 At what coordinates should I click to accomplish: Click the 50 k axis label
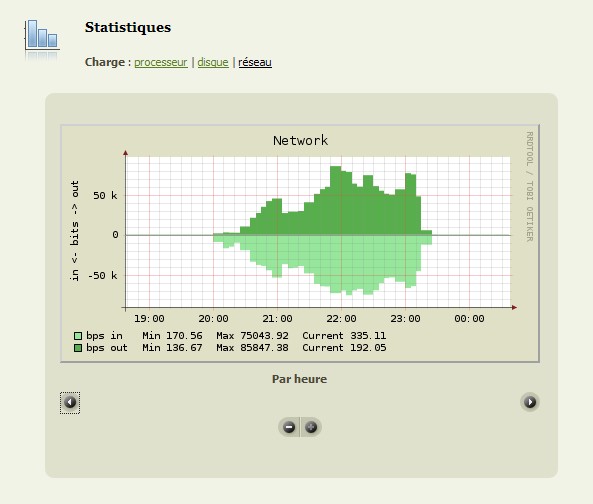105,195
